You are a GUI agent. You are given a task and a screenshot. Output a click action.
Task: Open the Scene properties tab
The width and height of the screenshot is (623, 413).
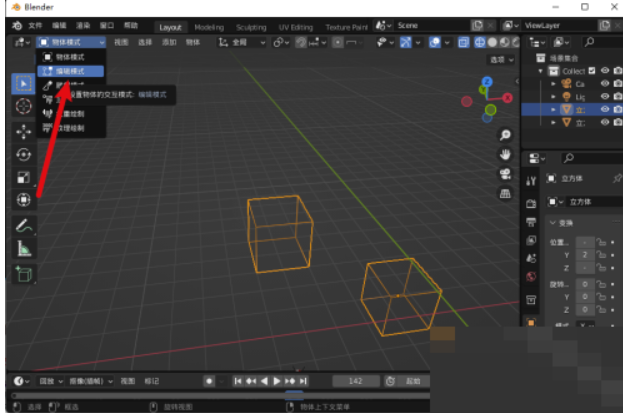tap(531, 258)
